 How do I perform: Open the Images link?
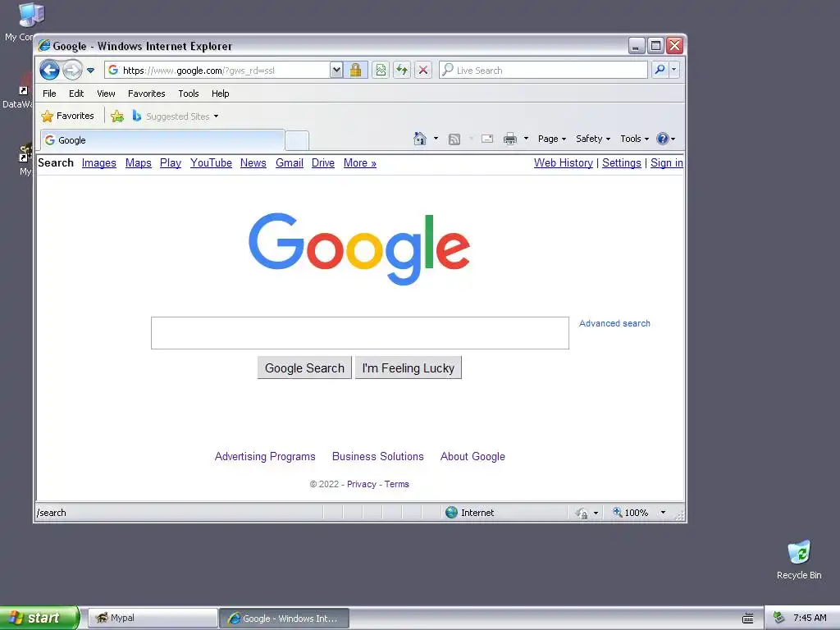[x=98, y=163]
